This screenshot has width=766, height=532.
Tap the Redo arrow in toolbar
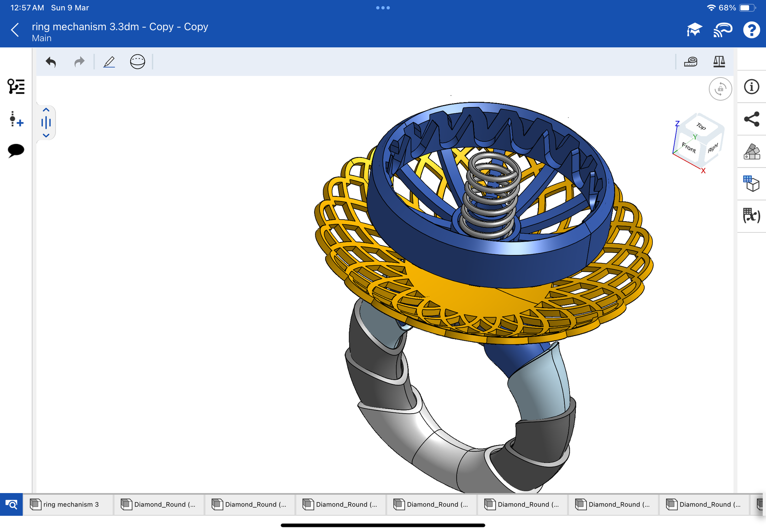point(80,62)
